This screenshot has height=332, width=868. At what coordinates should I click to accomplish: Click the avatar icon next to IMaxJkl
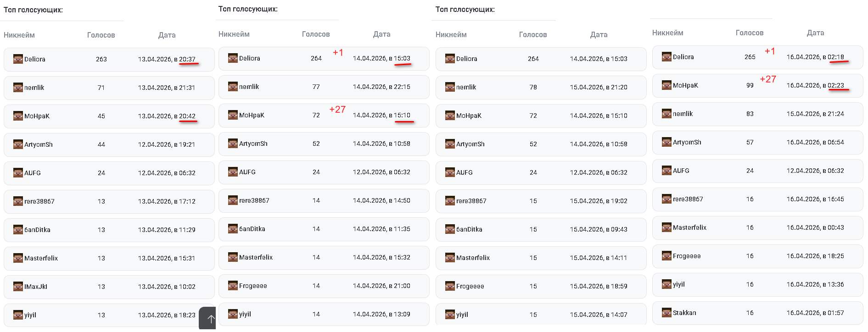(x=18, y=287)
